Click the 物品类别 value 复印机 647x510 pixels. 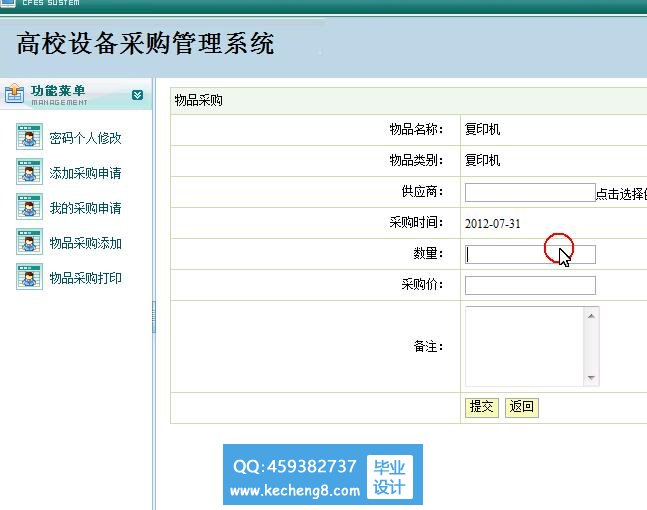(482, 160)
